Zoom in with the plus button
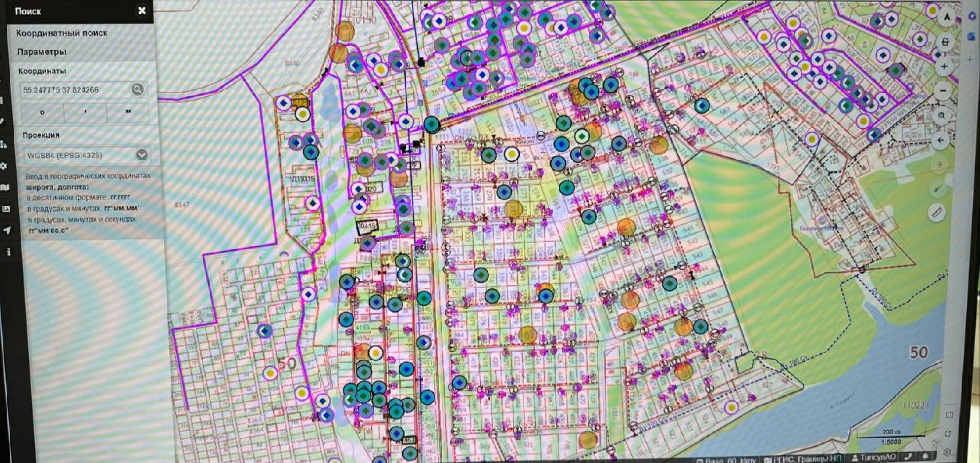Image resolution: width=980 pixels, height=463 pixels. tap(944, 67)
